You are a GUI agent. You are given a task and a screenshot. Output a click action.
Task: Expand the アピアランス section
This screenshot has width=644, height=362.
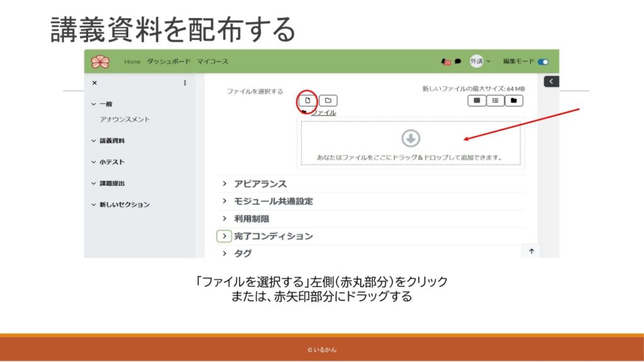pos(225,184)
